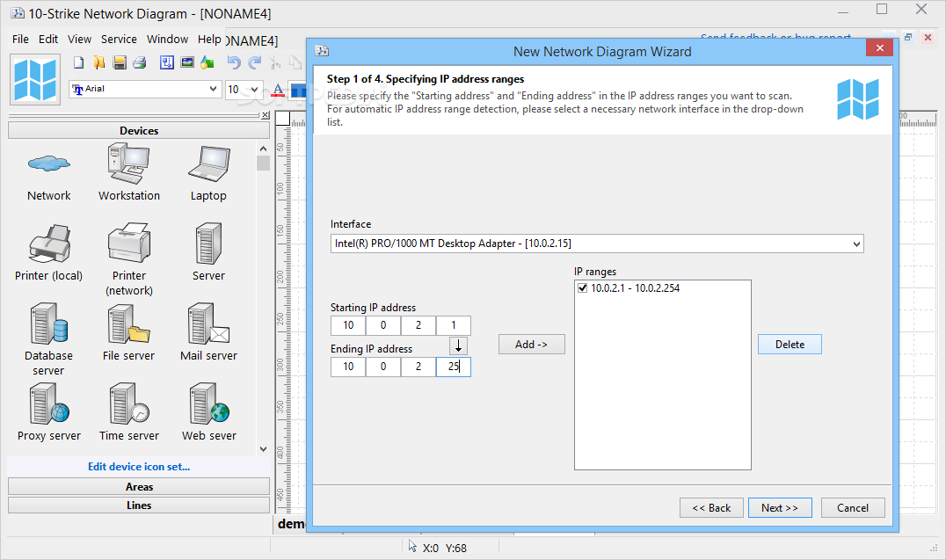Select the Server device icon
Viewport: 946px width, 560px height.
point(208,243)
